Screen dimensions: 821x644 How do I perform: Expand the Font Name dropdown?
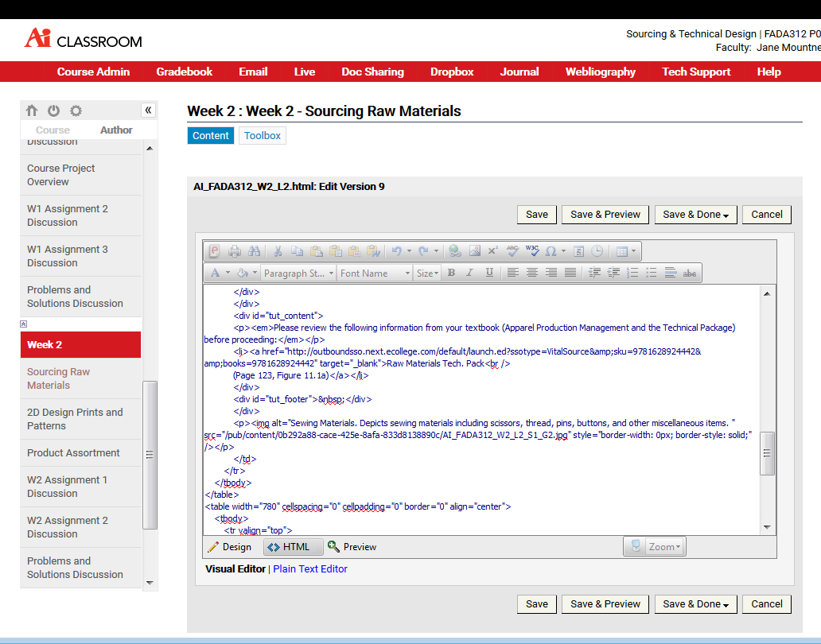coord(374,273)
